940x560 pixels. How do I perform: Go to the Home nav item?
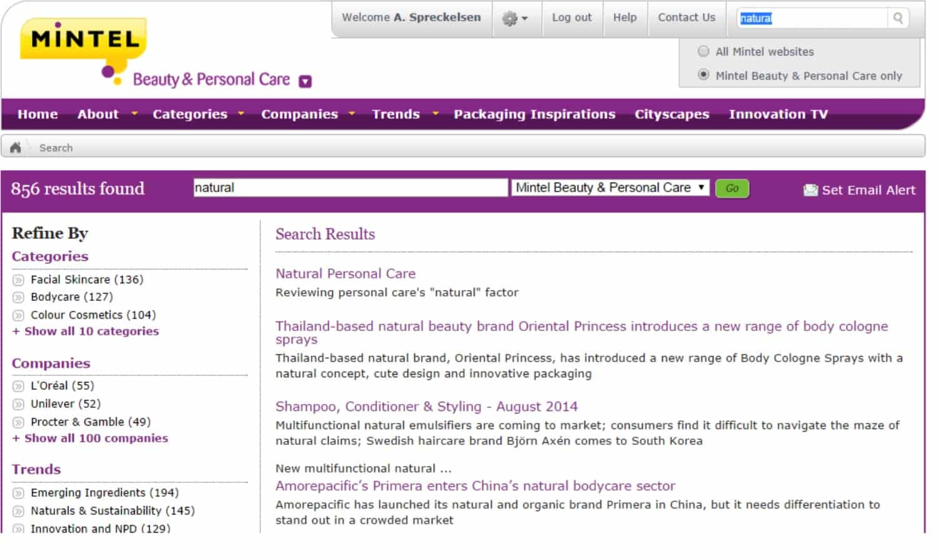coord(38,114)
